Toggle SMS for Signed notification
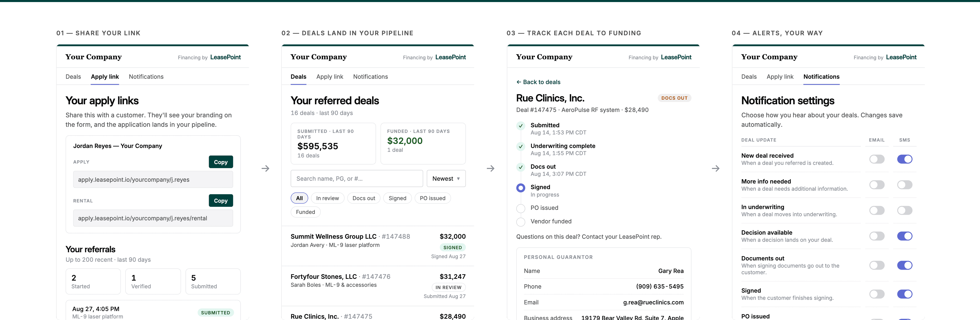980x320 pixels. [x=905, y=294]
